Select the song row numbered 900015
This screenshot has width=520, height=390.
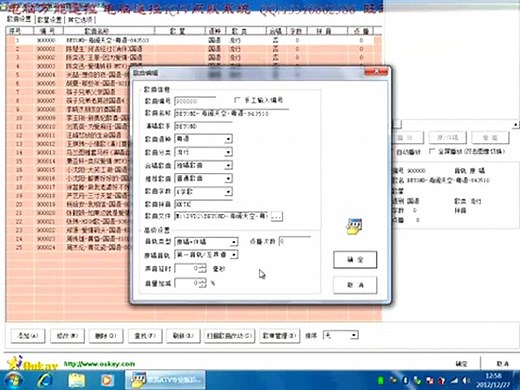(x=68, y=170)
